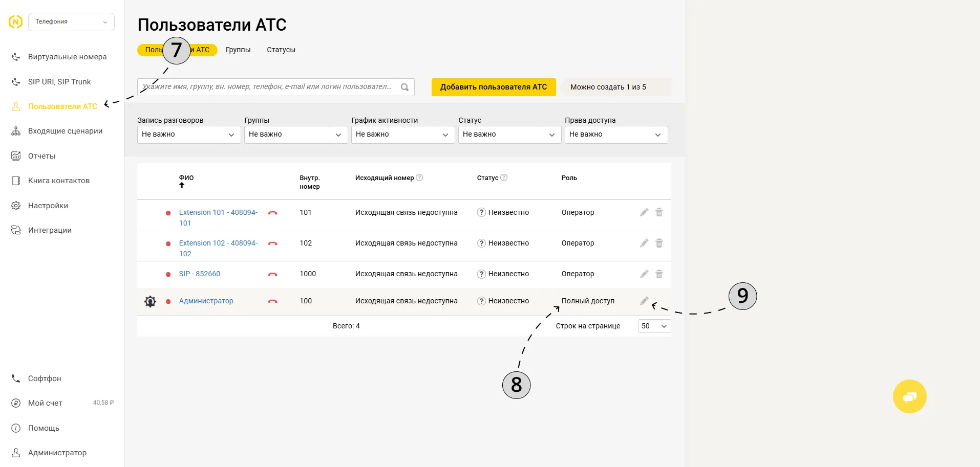Open the Extension 102 - 408094-102 user link
980x467 pixels.
click(218, 248)
